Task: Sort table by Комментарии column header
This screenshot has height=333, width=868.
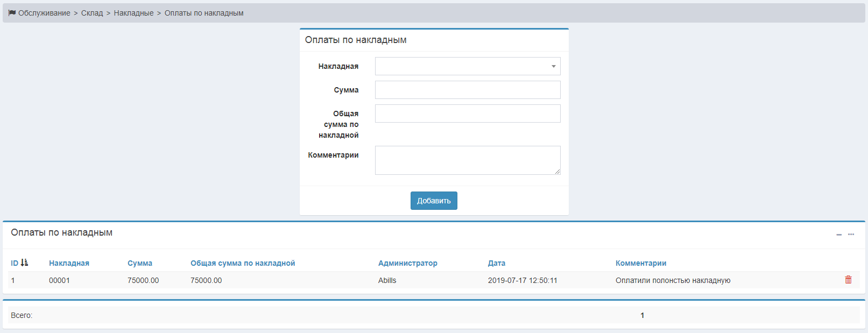Action: click(640, 263)
